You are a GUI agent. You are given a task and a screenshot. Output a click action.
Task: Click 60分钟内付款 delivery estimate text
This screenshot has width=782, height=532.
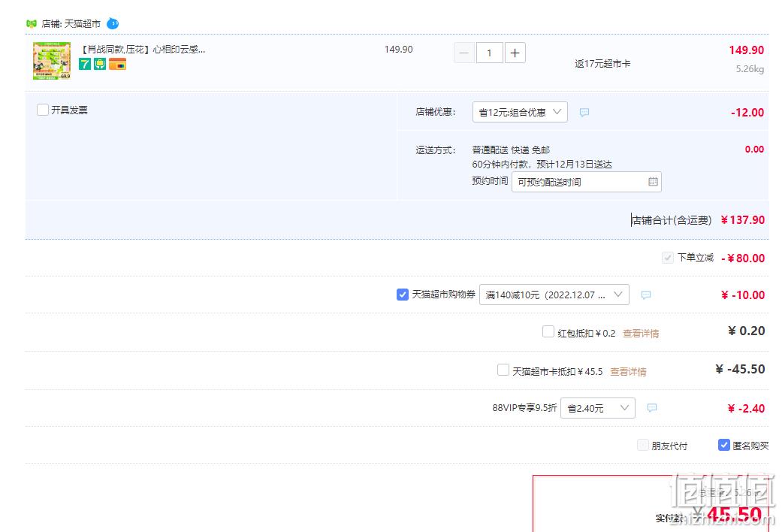[x=542, y=165]
